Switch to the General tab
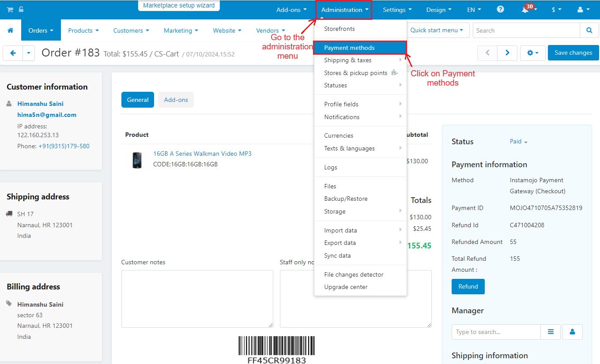The width and height of the screenshot is (600, 364). [x=138, y=100]
